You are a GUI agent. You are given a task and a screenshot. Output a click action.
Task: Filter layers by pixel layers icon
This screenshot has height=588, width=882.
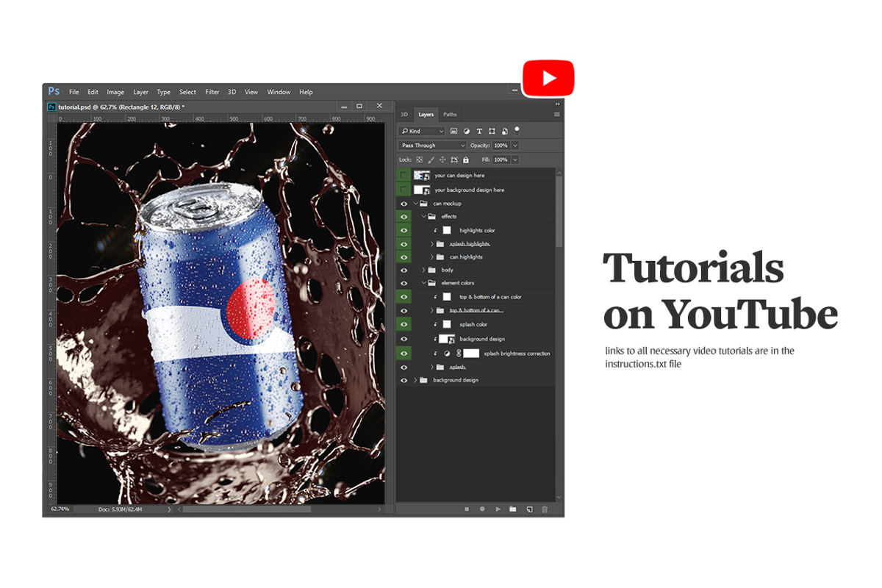tap(453, 131)
